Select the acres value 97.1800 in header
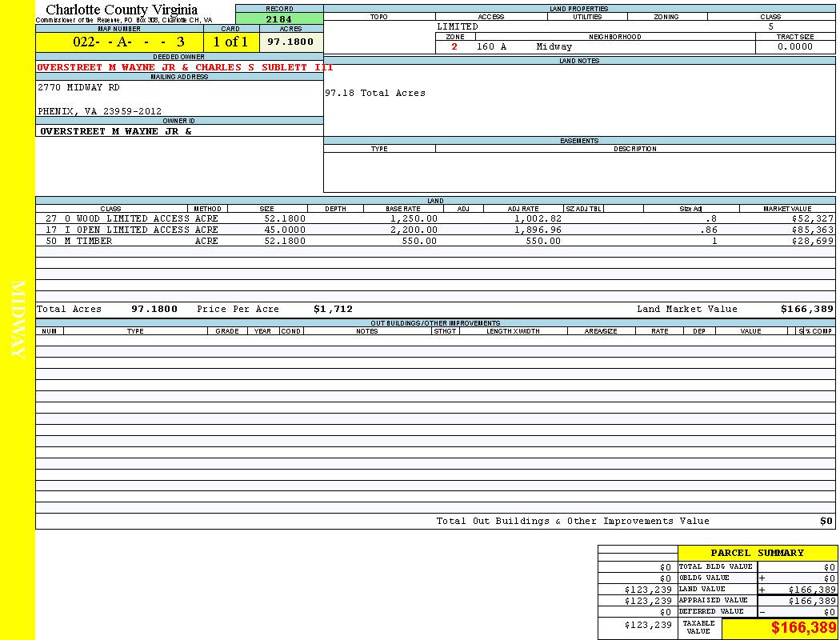This screenshot has width=840, height=640. point(290,42)
